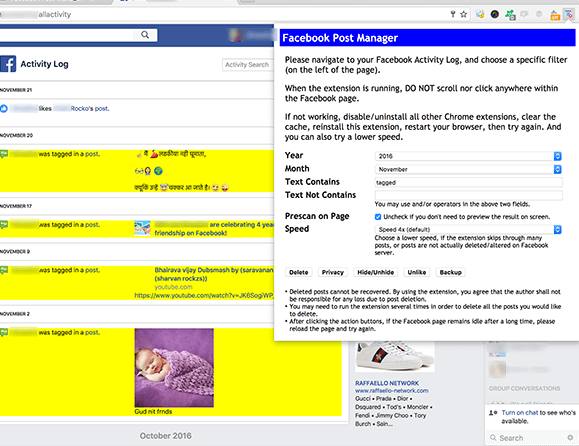Click the sneaker ad image

(x=395, y=357)
